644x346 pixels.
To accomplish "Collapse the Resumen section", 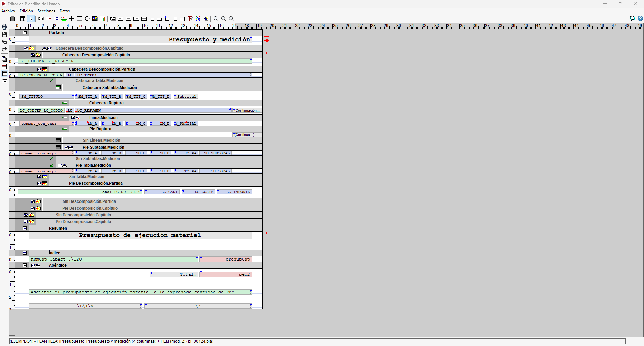I will [x=25, y=228].
